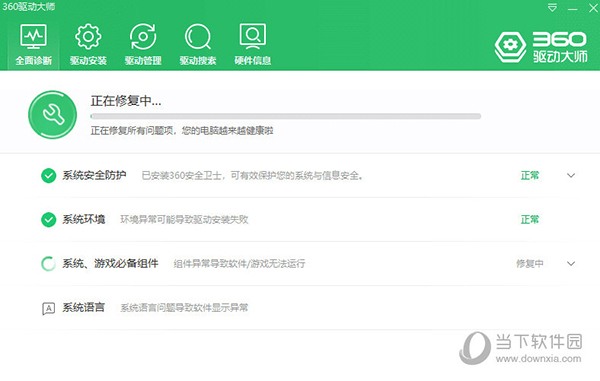
Task: Click the 系统语言问题导致软件显示异常 description
Action: [184, 308]
